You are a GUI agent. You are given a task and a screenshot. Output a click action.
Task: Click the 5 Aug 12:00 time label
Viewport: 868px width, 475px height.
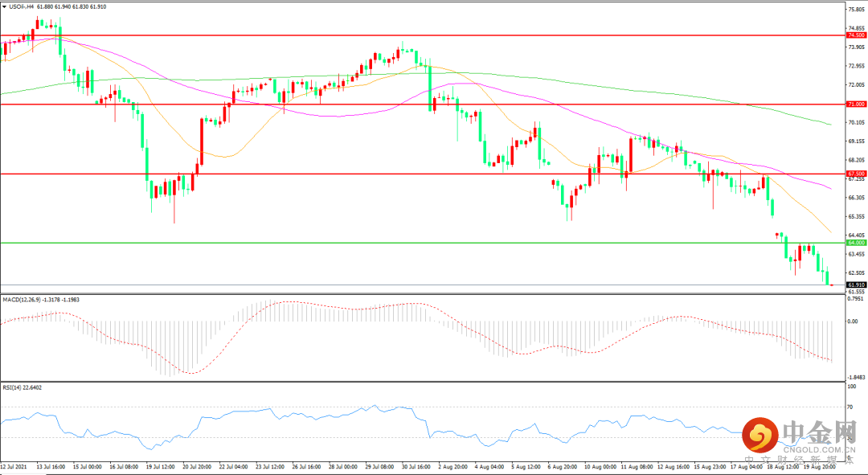[x=526, y=467]
